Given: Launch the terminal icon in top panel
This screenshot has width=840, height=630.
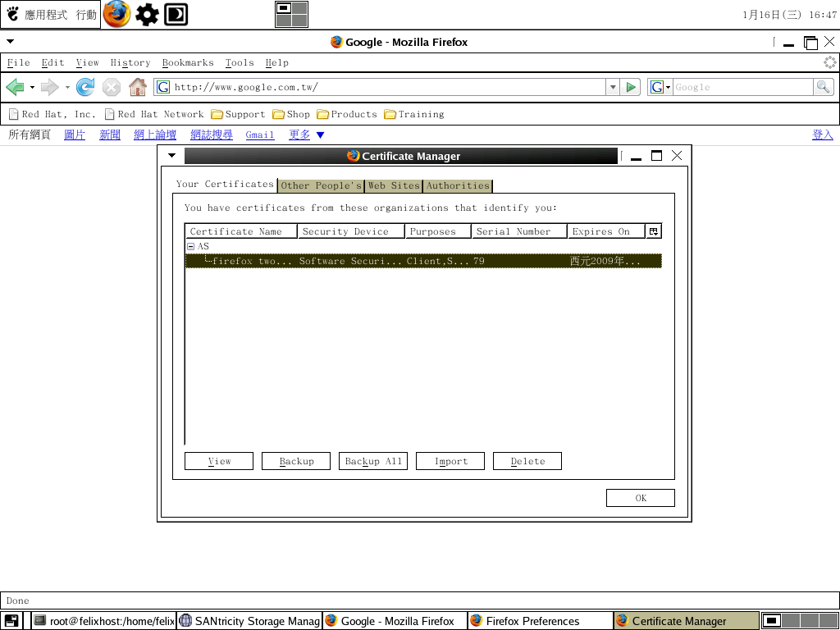Looking at the screenshot, I should (x=176, y=15).
